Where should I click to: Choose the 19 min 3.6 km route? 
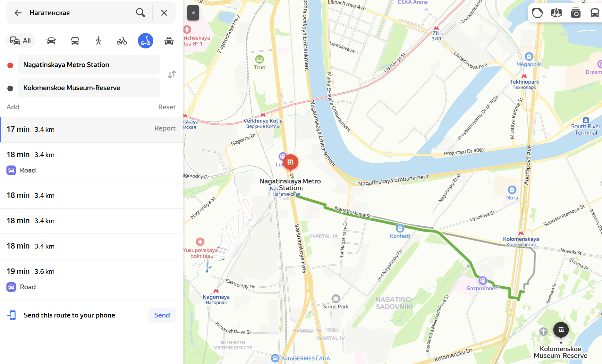(92, 279)
